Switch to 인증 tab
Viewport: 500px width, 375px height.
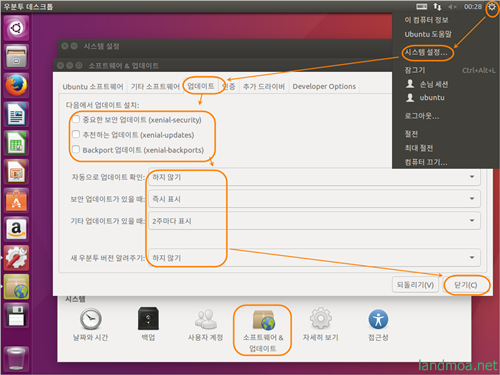point(229,87)
